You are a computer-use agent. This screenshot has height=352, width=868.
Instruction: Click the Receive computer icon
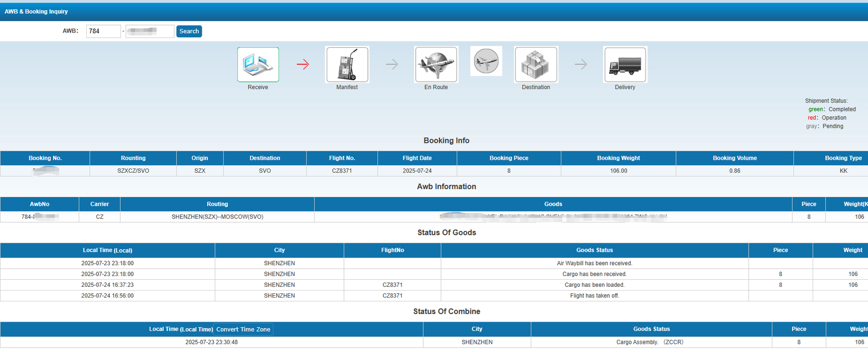point(258,65)
